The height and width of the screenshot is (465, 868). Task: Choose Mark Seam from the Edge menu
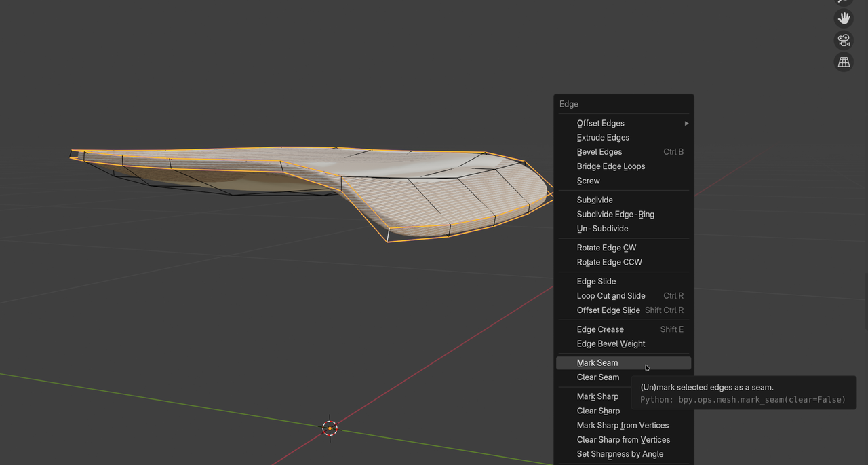coord(597,363)
